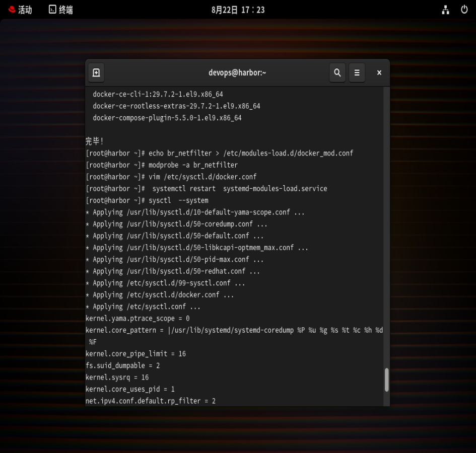Click the kernel.sysrq = 16 line

[x=117, y=378]
